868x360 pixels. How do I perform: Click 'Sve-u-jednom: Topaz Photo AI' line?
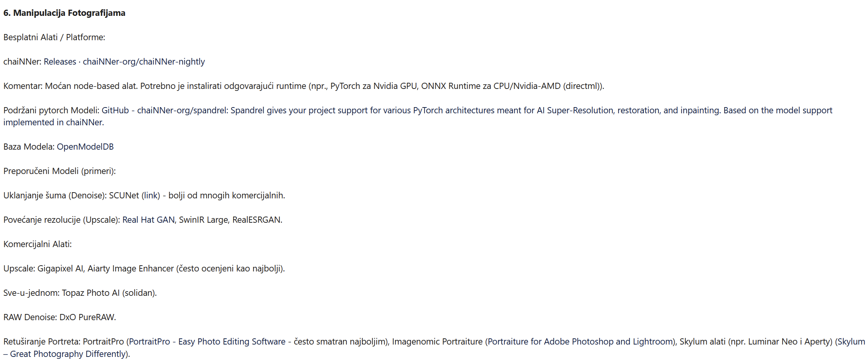(80, 293)
